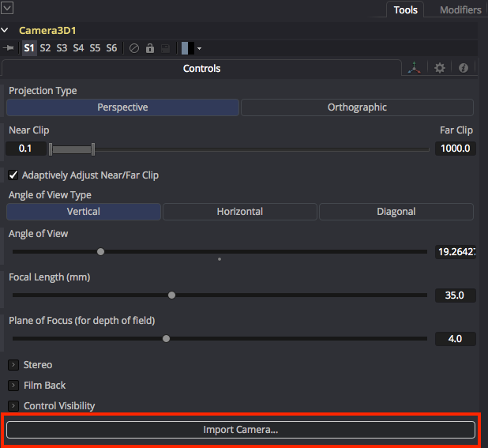Set angle of view type to Diagonal
Screen dimensions: 488x448
click(x=396, y=212)
